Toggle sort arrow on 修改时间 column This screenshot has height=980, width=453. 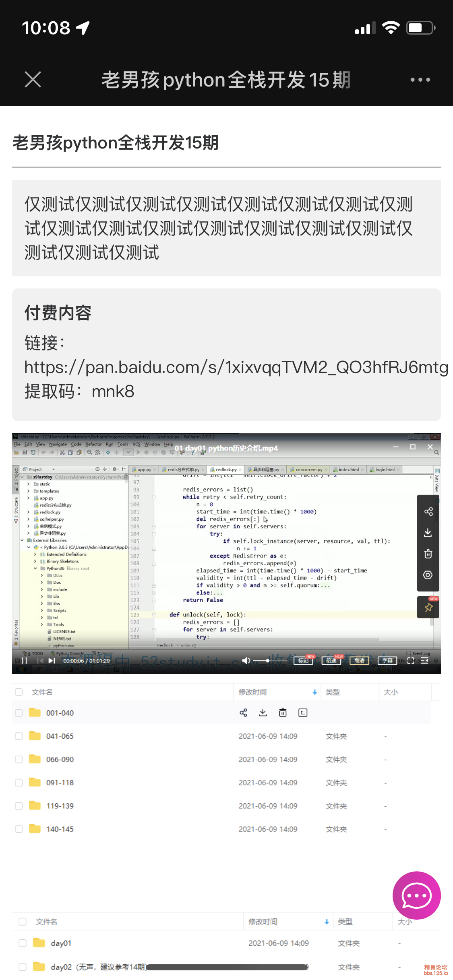coord(314,692)
